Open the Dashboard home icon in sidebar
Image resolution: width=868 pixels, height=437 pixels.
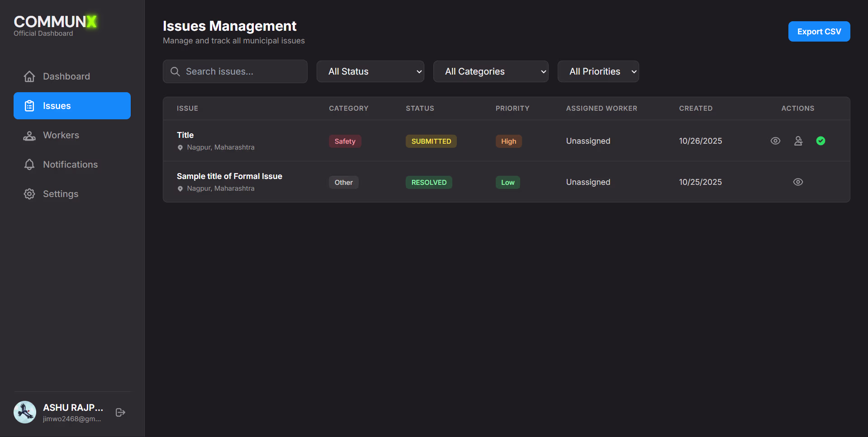pos(29,76)
